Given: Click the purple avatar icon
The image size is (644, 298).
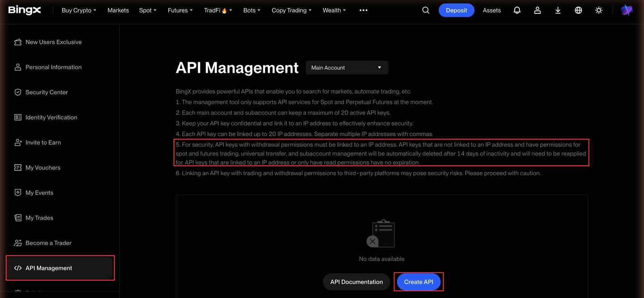Looking at the screenshot, I should pyautogui.click(x=627, y=10).
